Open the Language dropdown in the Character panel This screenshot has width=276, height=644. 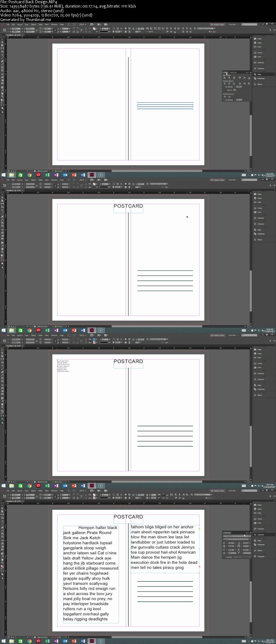pyautogui.click(x=242, y=557)
